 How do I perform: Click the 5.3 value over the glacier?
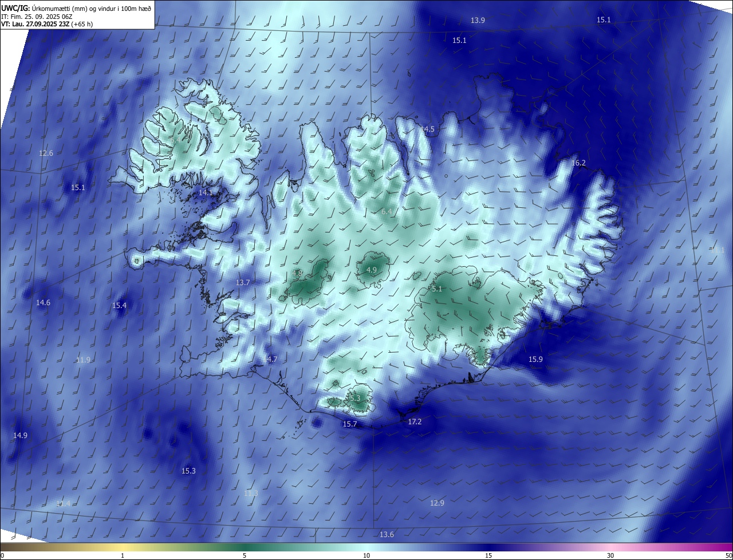click(354, 398)
